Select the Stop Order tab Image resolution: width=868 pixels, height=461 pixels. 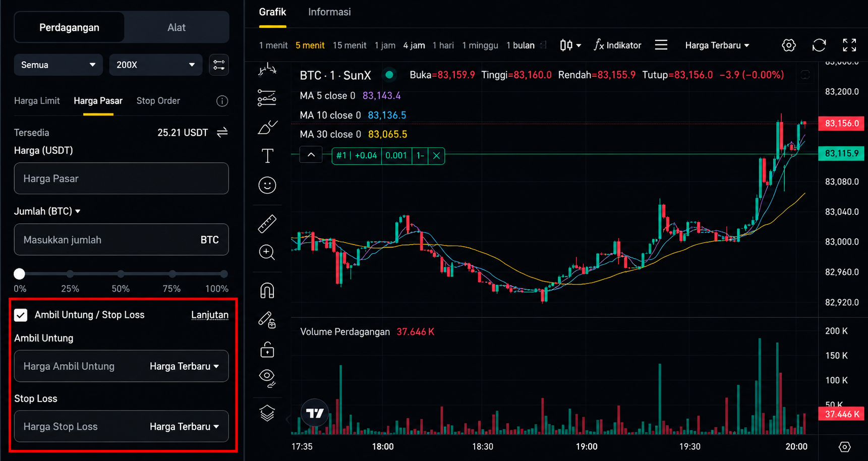click(x=158, y=101)
